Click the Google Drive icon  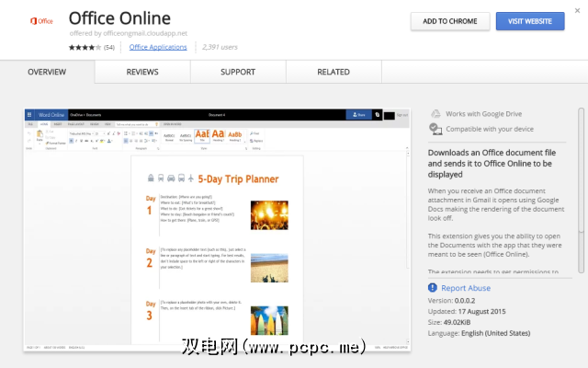435,114
